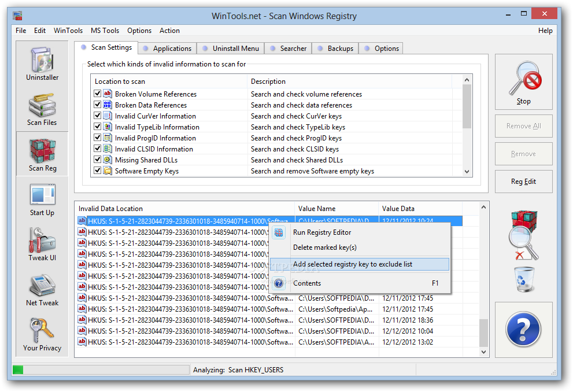The height and width of the screenshot is (392, 573).
Task: Choose Delete marked key(s)
Action: pos(360,247)
